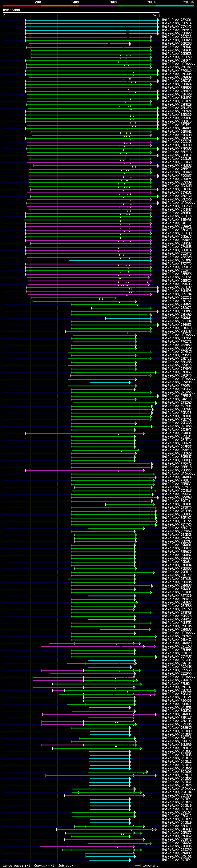Click hit label UniRef100_Q2PJR9
This screenshot has width=197, height=868.
pos(177,94)
